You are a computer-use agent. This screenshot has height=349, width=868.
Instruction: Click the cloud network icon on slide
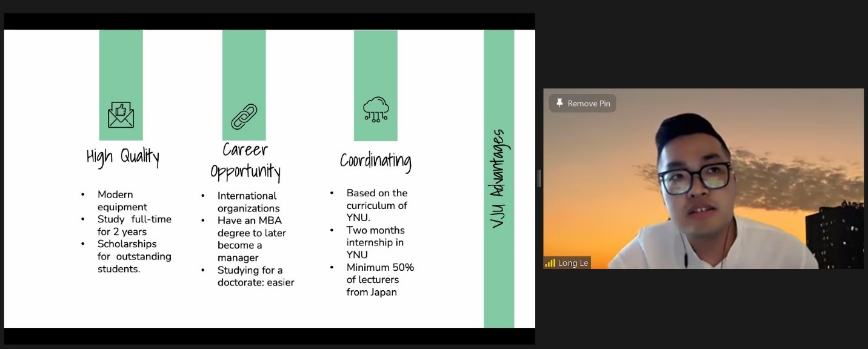point(376,110)
